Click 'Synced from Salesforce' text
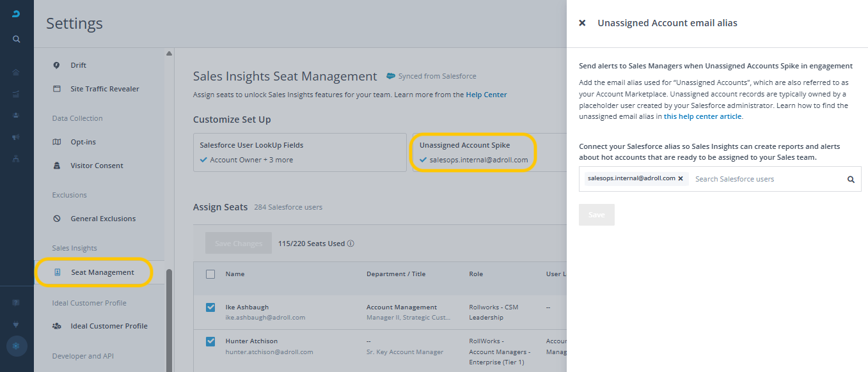Screen dimensions: 868x372 (x=437, y=76)
